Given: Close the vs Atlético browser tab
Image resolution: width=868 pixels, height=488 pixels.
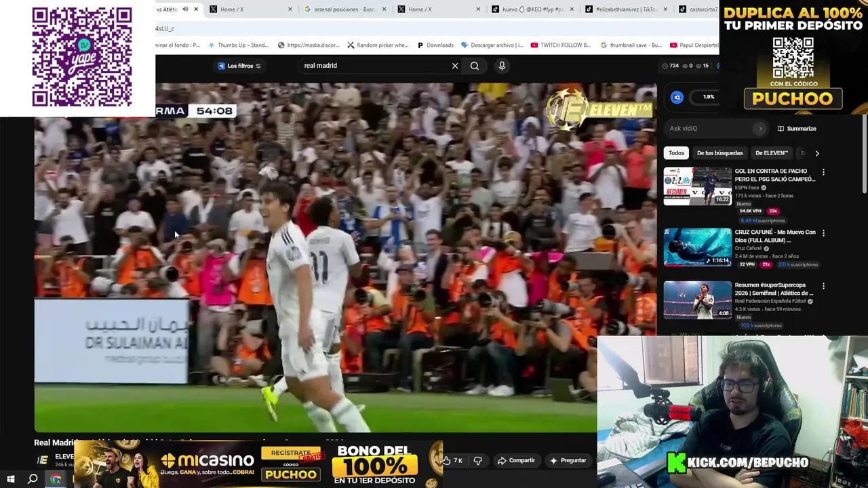Looking at the screenshot, I should click(196, 9).
